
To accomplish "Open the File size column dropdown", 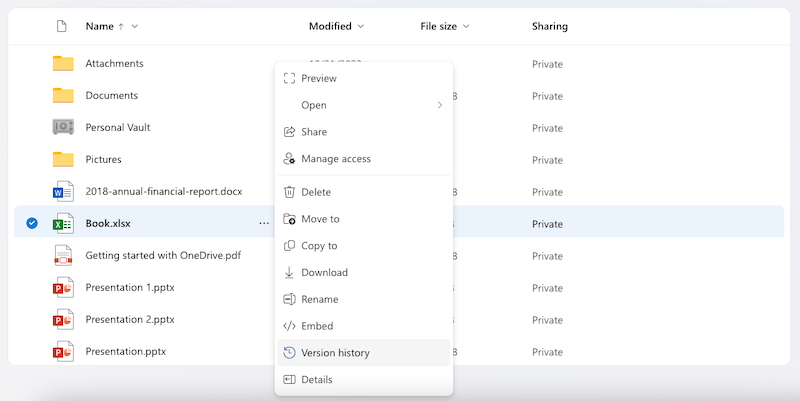I will tap(466, 26).
